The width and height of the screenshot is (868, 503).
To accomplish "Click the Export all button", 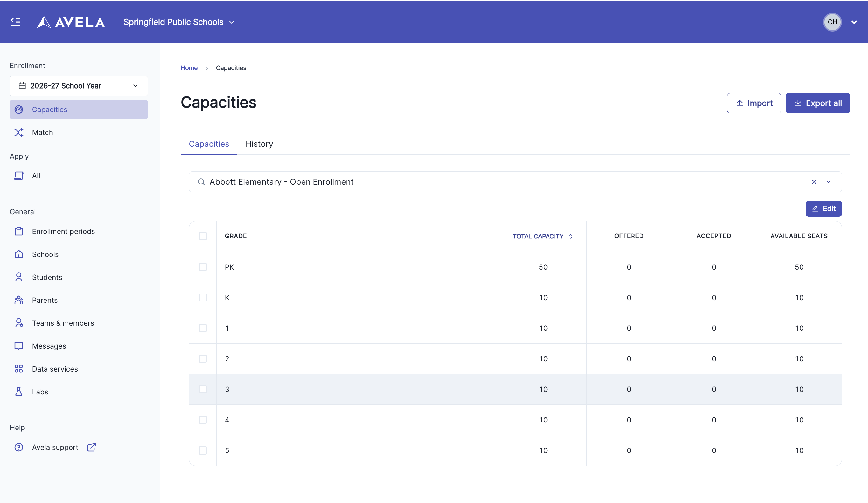I will click(x=817, y=103).
